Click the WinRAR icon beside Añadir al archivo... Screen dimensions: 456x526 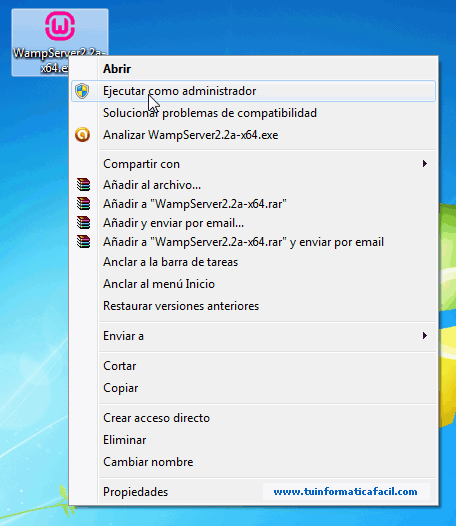(x=83, y=185)
